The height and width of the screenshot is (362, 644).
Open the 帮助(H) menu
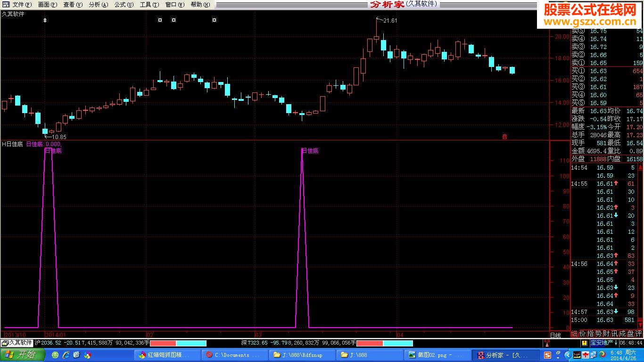click(x=200, y=5)
